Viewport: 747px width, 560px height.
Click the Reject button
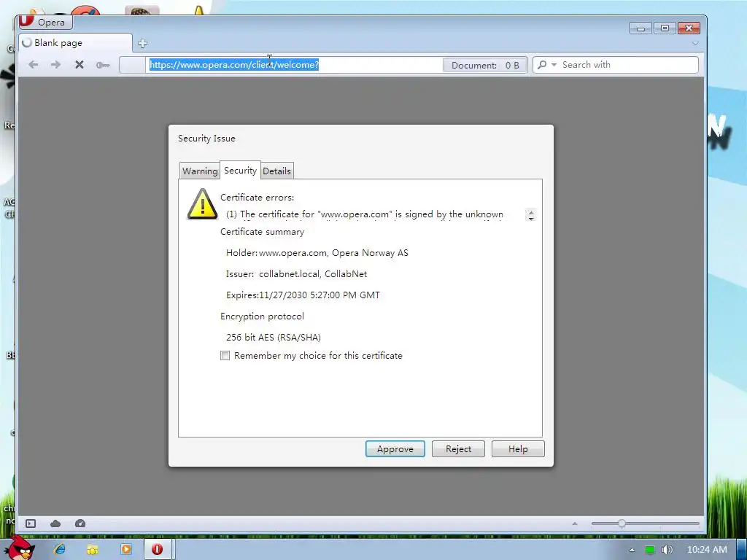click(458, 449)
